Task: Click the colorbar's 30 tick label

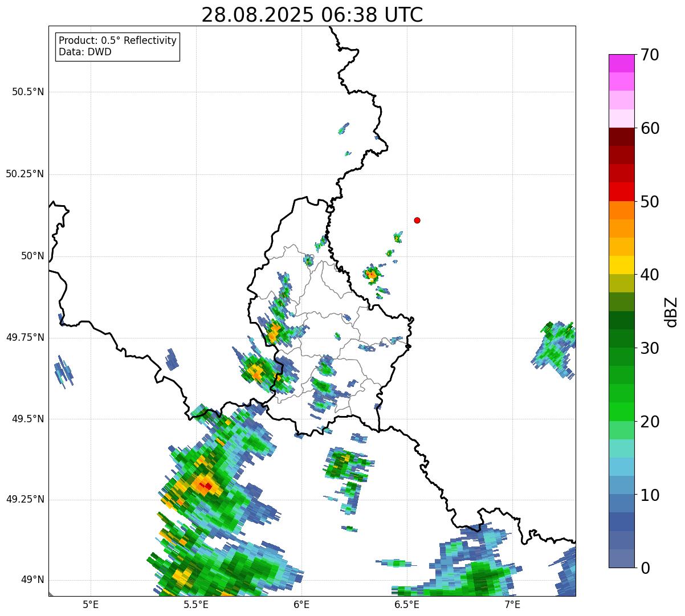Action: [650, 348]
